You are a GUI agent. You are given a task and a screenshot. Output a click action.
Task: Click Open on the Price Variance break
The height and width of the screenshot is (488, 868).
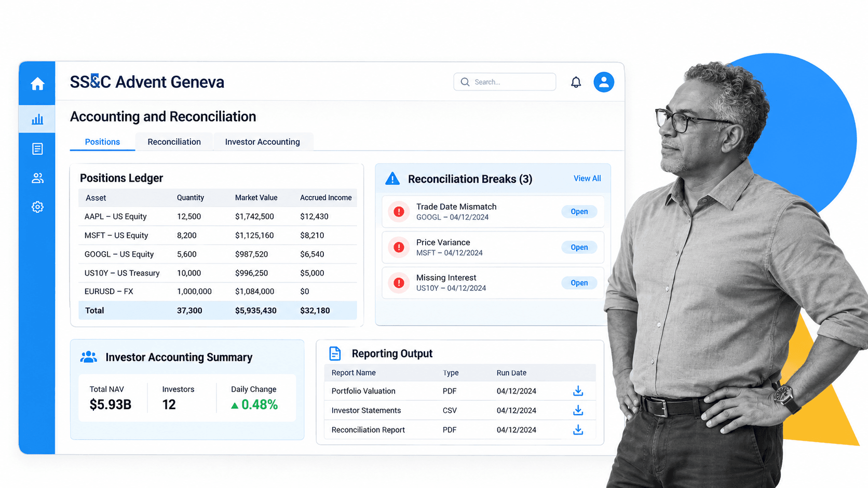tap(579, 247)
